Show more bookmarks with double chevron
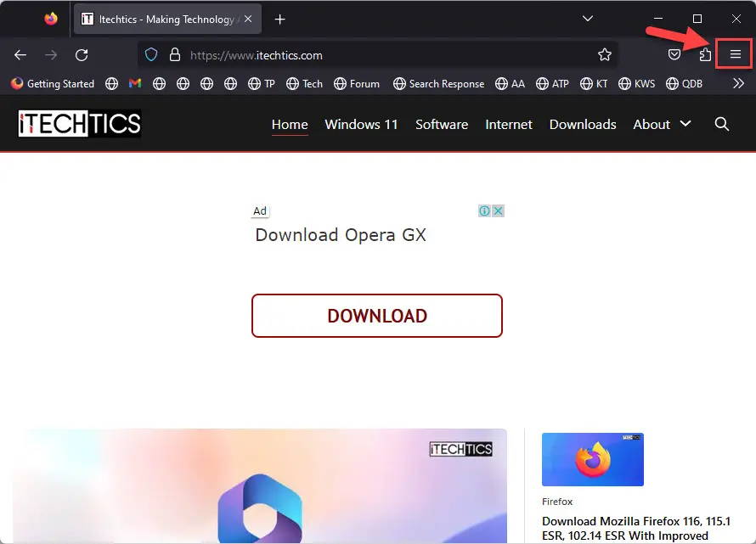The height and width of the screenshot is (544, 756). click(738, 83)
